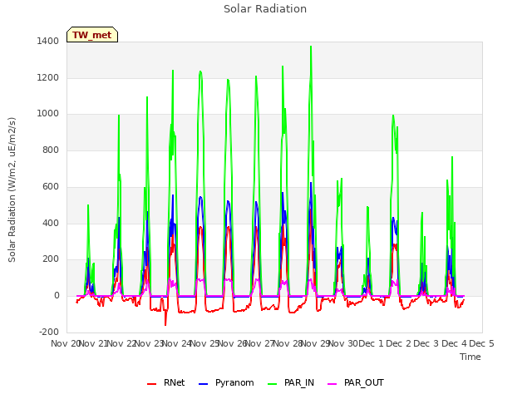Viewport: 532px width, 399px height.
Task: Toggle the RNet legend entry
Action: [x=166, y=382]
